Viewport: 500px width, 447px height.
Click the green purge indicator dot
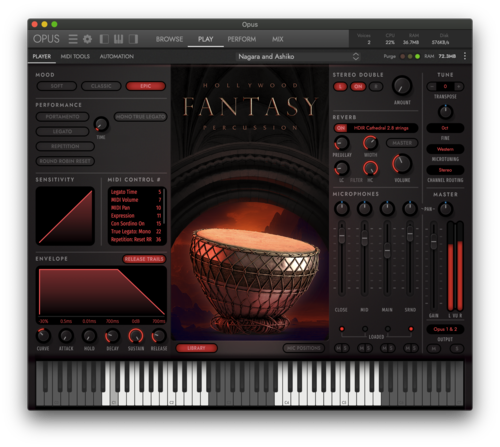417,56
